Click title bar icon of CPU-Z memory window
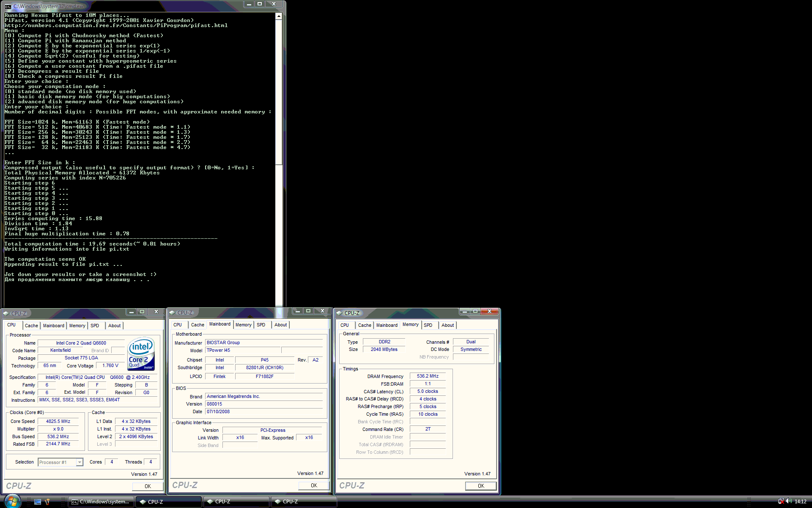Screen dimensions: 812x508 (x=339, y=313)
